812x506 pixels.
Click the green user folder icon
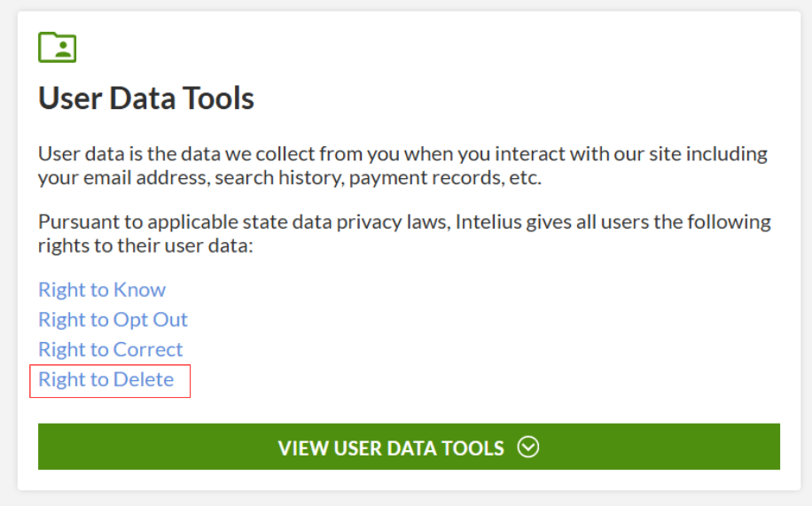tap(57, 47)
